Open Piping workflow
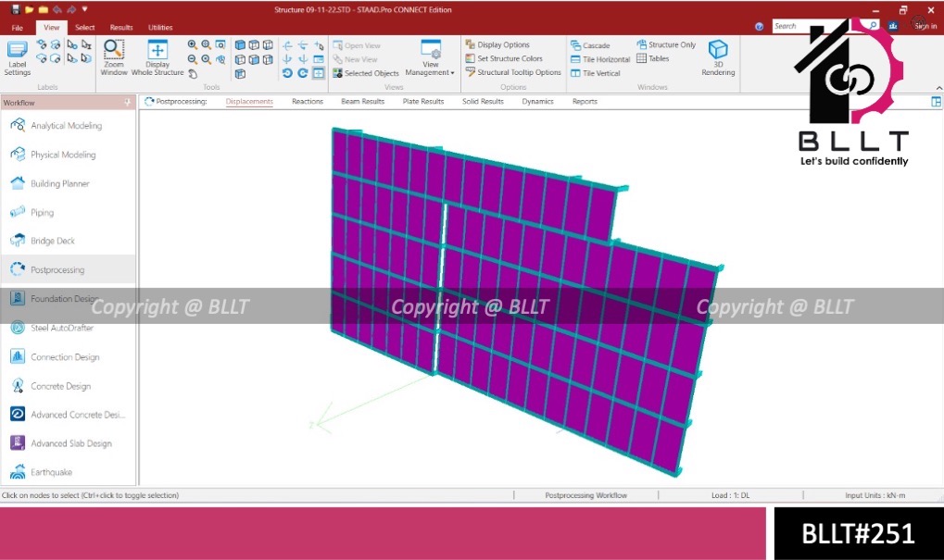This screenshot has width=944, height=560. [68, 212]
